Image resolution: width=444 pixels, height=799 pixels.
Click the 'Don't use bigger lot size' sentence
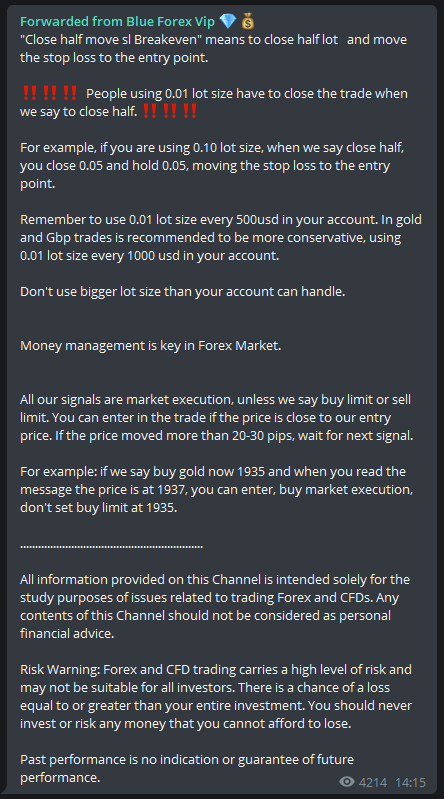(182, 292)
